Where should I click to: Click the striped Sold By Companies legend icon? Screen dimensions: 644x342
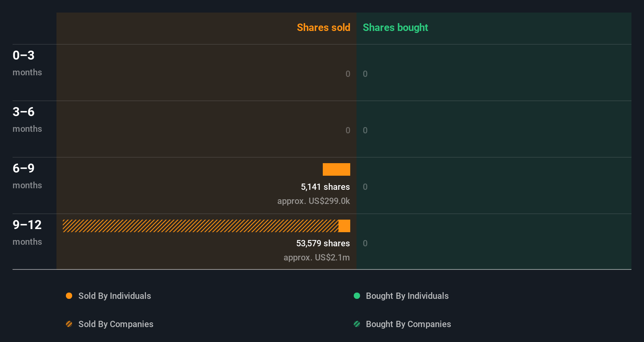coord(69,324)
